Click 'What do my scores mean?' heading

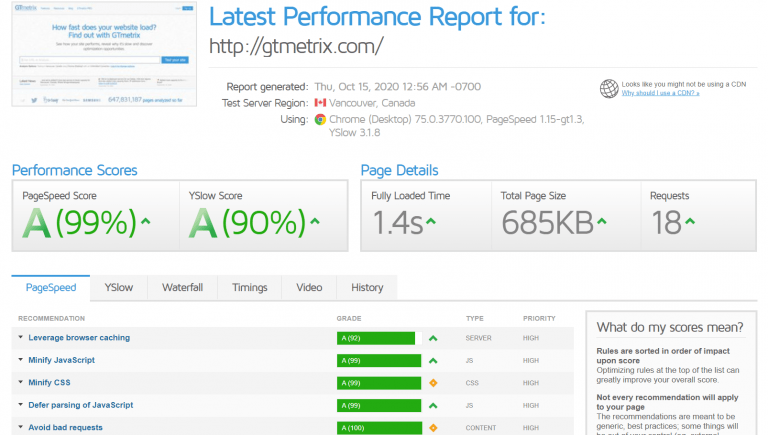670,327
